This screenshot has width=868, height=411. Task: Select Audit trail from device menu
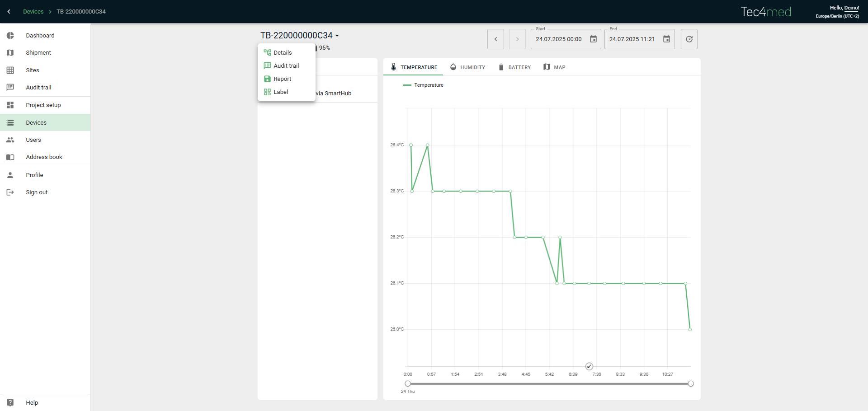286,66
